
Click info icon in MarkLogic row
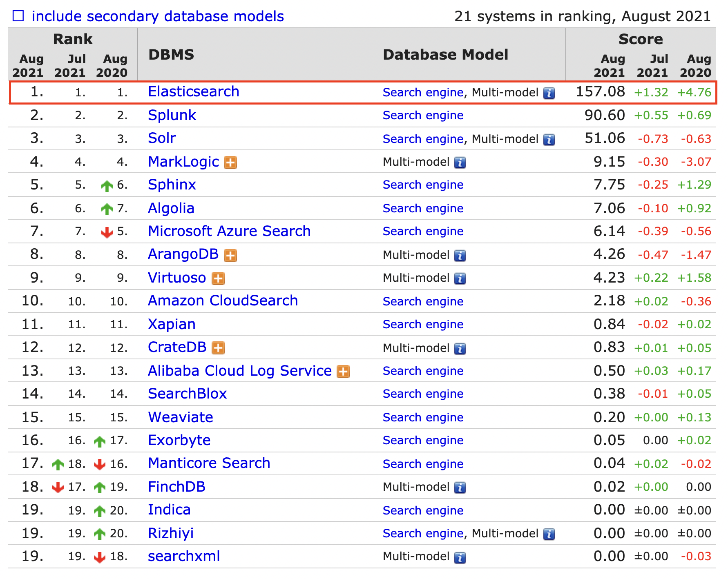coord(460,163)
